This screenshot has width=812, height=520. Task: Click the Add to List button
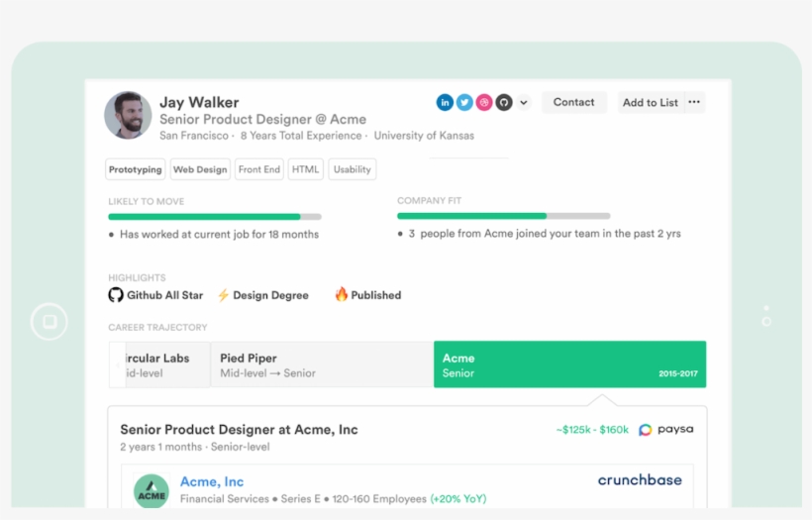tap(650, 102)
